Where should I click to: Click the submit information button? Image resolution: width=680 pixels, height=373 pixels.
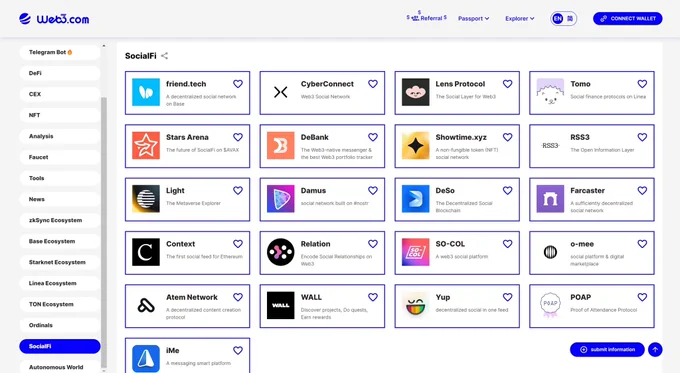(607, 350)
